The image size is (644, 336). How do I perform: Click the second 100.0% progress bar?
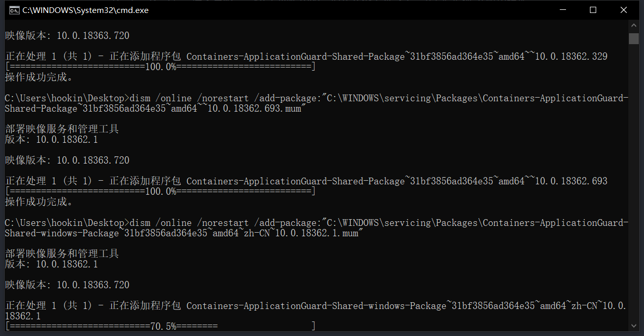tap(160, 192)
